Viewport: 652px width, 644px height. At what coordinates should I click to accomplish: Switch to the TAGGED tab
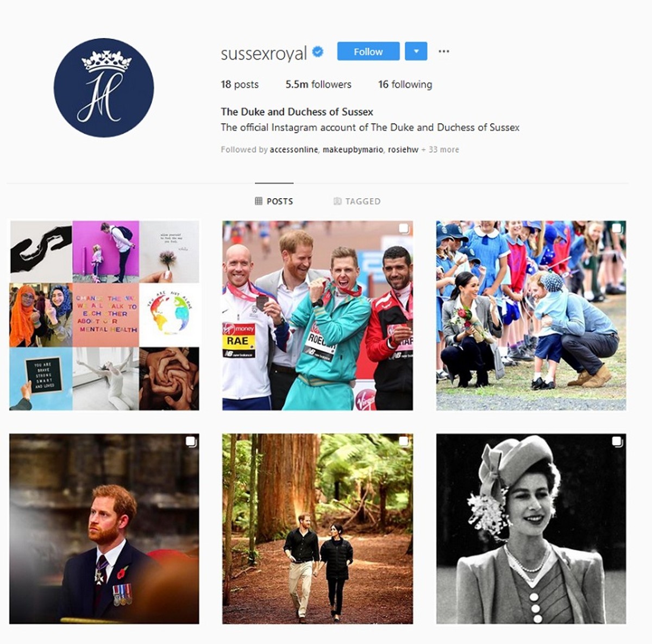click(x=357, y=201)
